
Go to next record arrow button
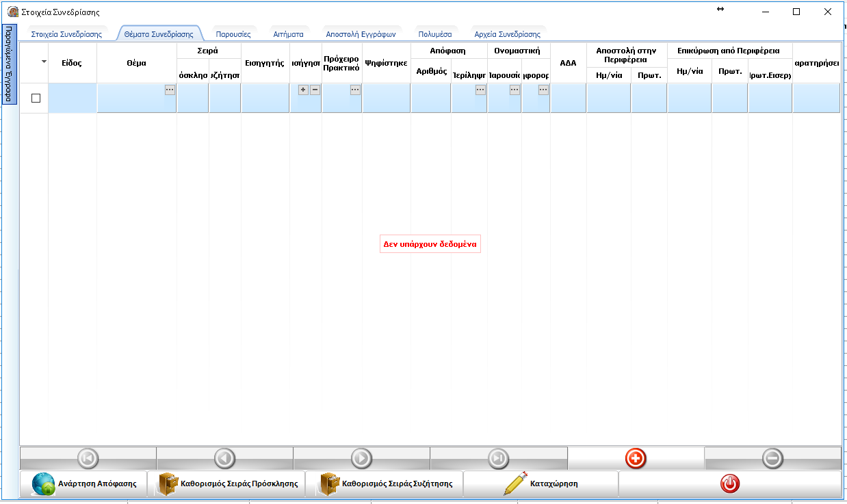[x=361, y=458]
